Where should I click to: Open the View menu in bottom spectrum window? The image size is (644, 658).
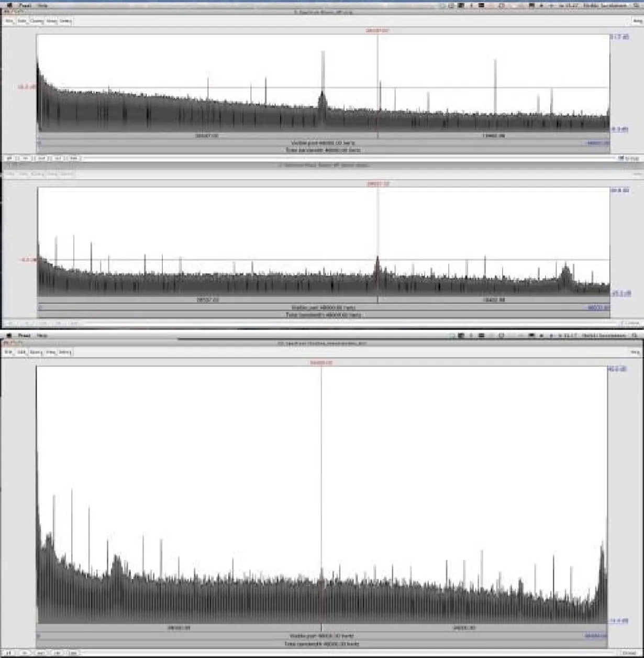pos(51,352)
